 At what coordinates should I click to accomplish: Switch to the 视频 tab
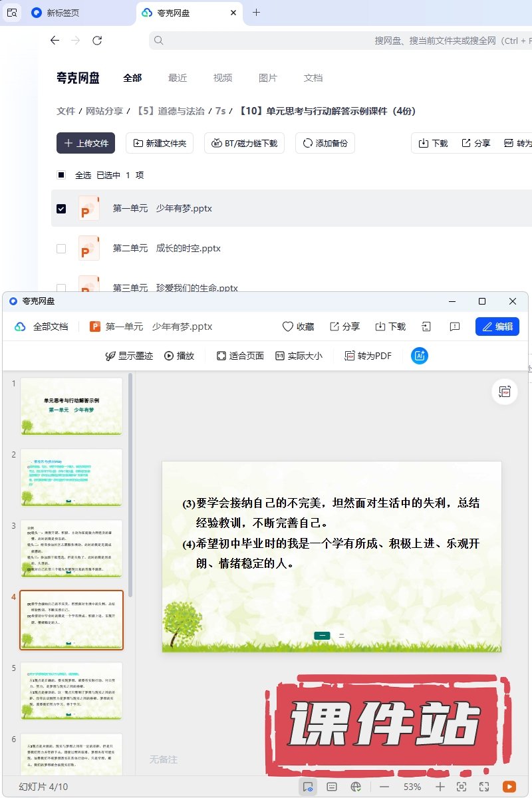223,78
